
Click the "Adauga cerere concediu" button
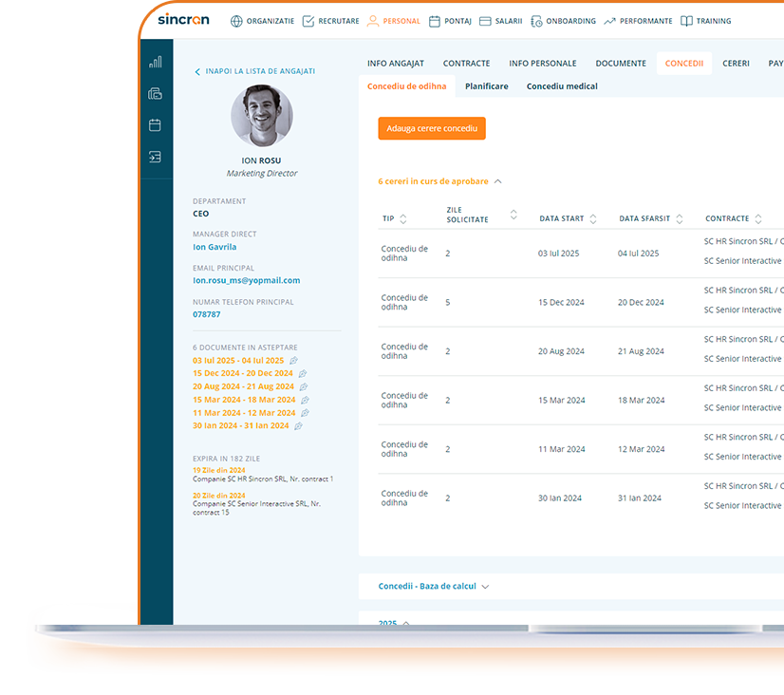point(432,128)
